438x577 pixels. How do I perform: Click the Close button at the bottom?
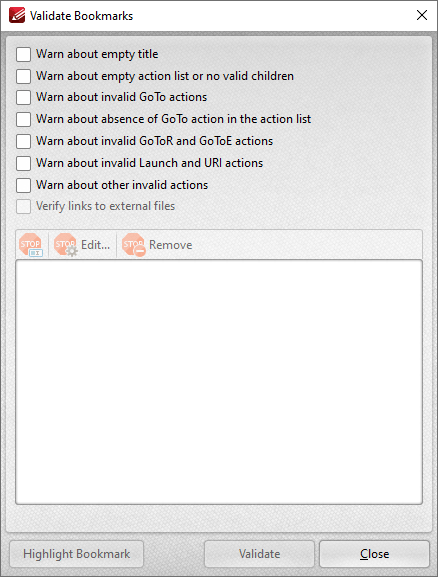pos(374,554)
